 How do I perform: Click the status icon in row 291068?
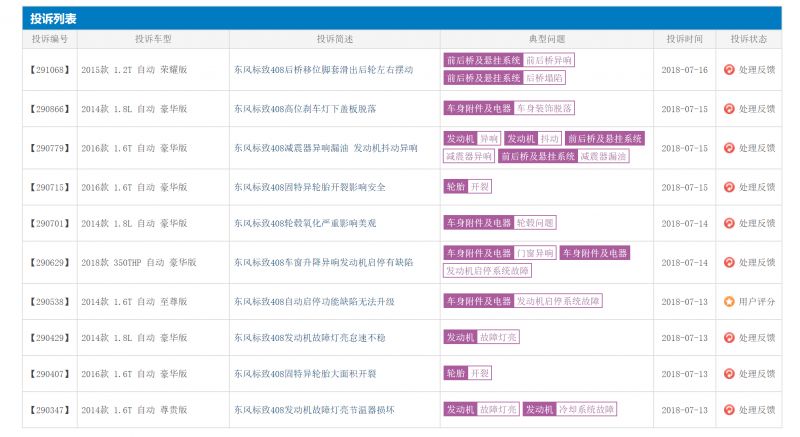coord(729,70)
